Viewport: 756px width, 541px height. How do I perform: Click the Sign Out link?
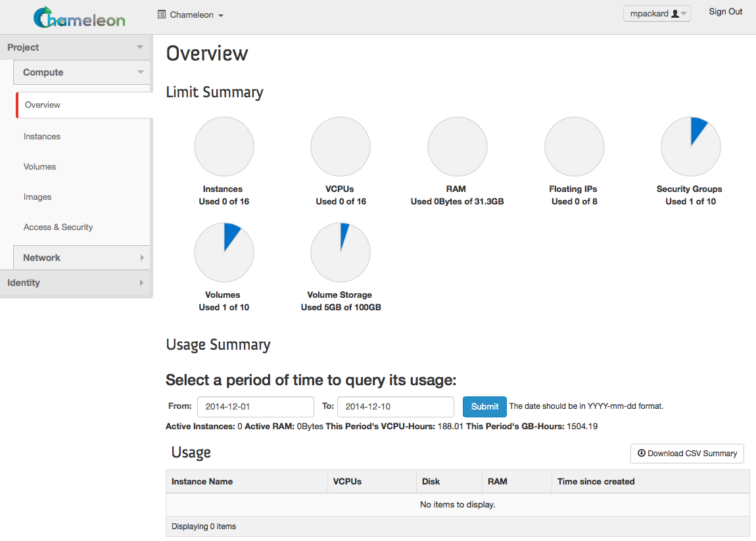point(725,11)
